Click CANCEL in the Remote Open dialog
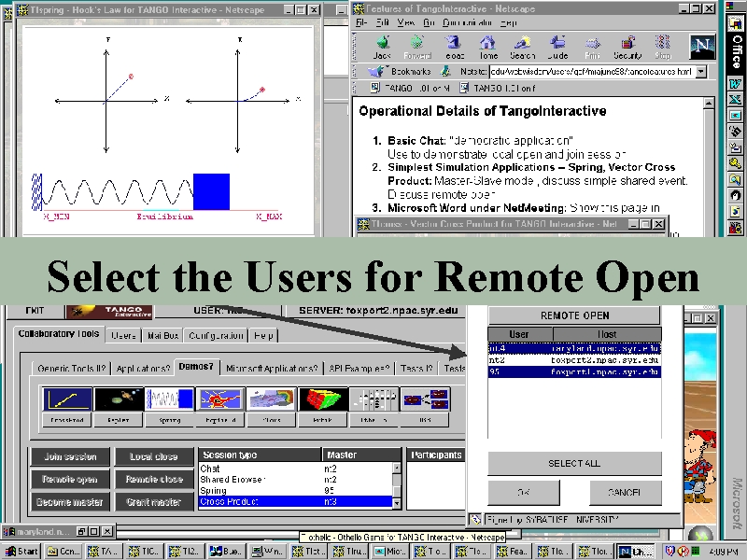 [x=625, y=493]
